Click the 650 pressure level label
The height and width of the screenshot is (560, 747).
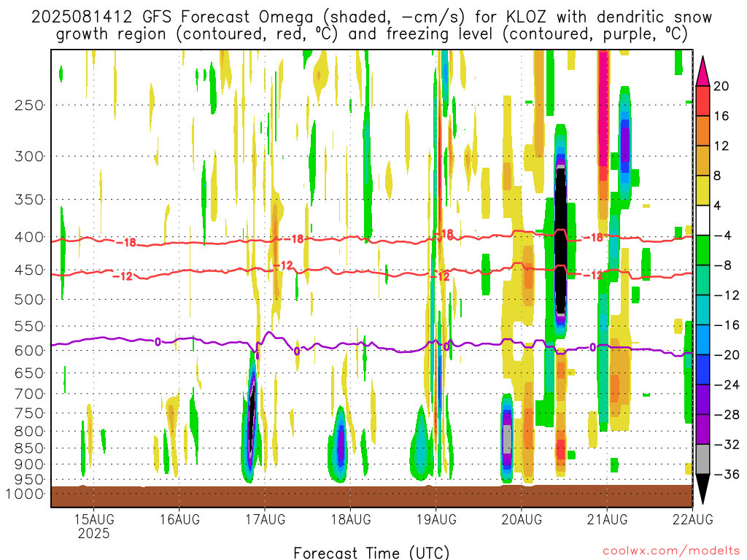(x=29, y=373)
